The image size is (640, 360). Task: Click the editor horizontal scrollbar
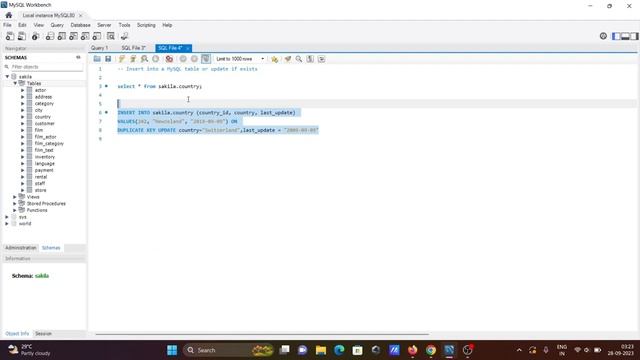[x=262, y=334]
